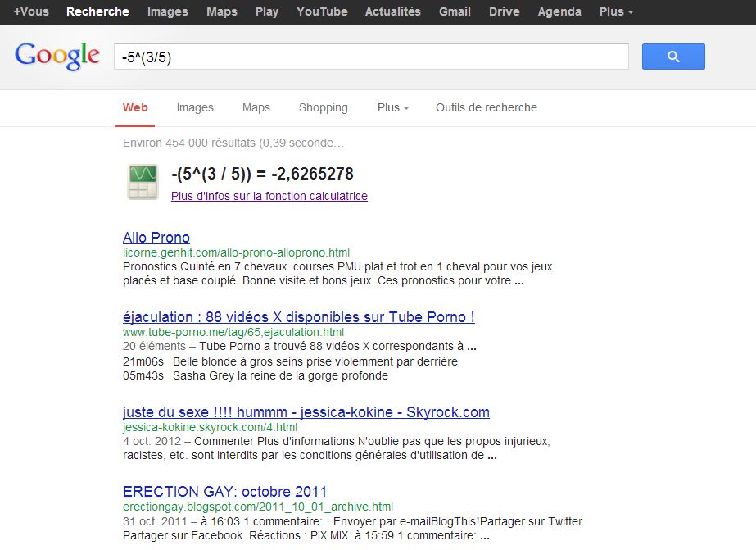756x550 pixels.
Task: Open Agenda from top bar
Action: click(559, 11)
